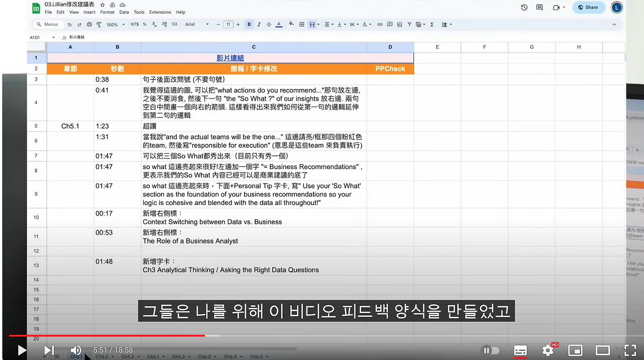The image size is (644, 360).
Task: Open the 影片連結 hyperlink in row 1
Action: click(230, 58)
